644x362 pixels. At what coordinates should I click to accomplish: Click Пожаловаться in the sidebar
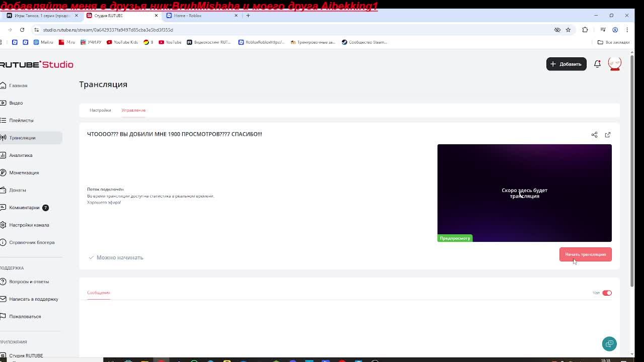pyautogui.click(x=25, y=316)
